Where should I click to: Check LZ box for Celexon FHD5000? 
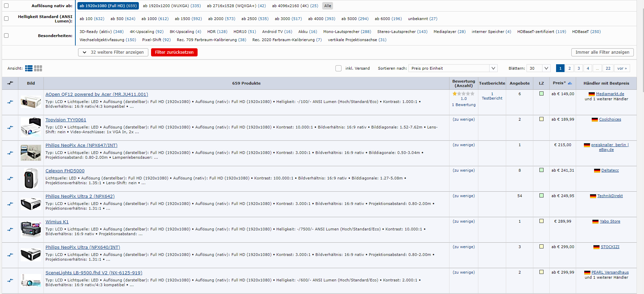pos(541,170)
